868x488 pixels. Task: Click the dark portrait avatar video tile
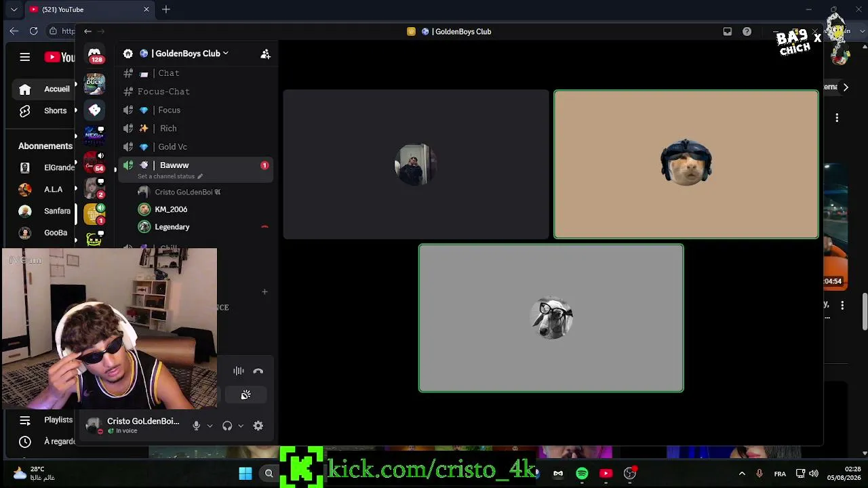(x=416, y=164)
